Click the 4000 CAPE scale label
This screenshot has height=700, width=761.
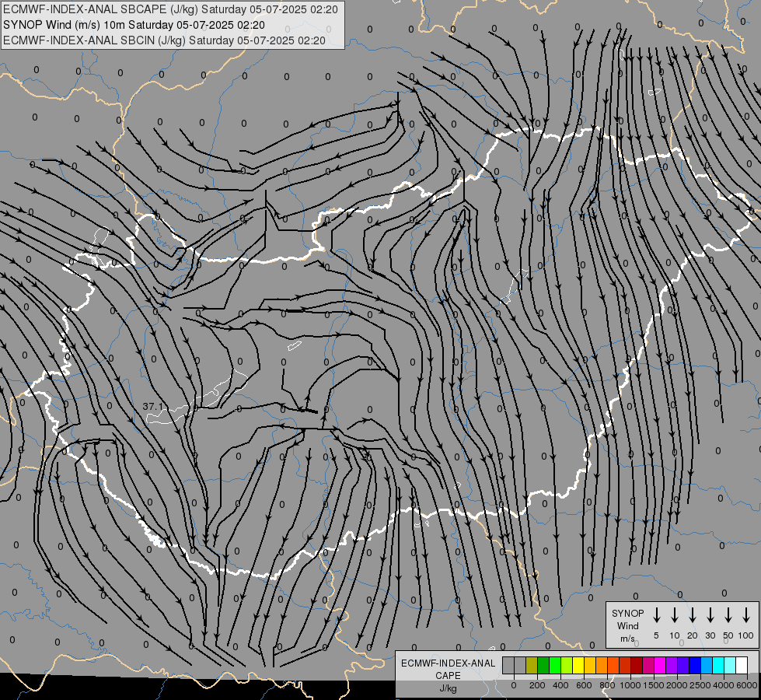click(x=724, y=685)
